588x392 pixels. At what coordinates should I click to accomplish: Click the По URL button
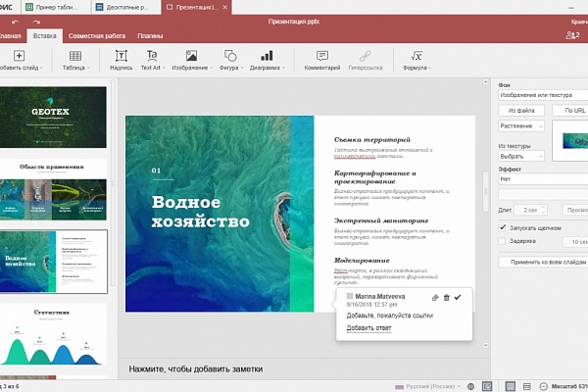(x=570, y=111)
